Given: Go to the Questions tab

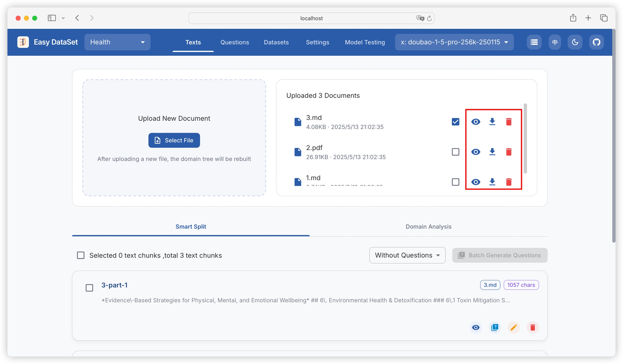Looking at the screenshot, I should click(234, 42).
